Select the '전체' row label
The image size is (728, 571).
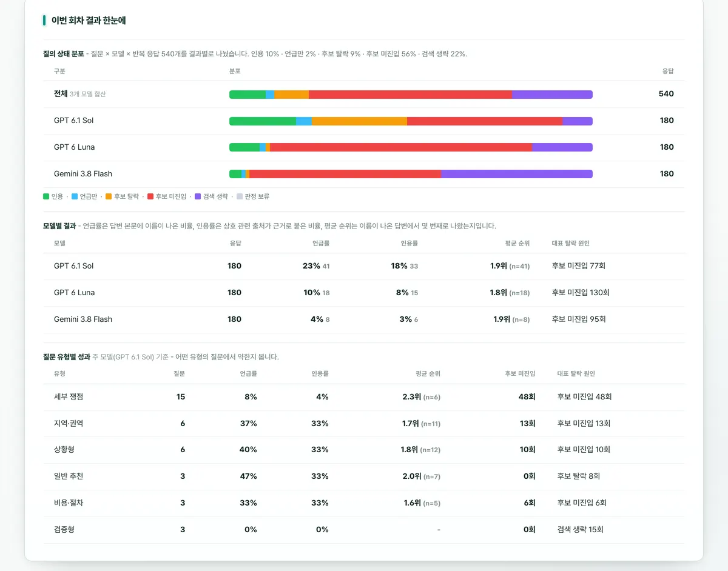pyautogui.click(x=61, y=94)
